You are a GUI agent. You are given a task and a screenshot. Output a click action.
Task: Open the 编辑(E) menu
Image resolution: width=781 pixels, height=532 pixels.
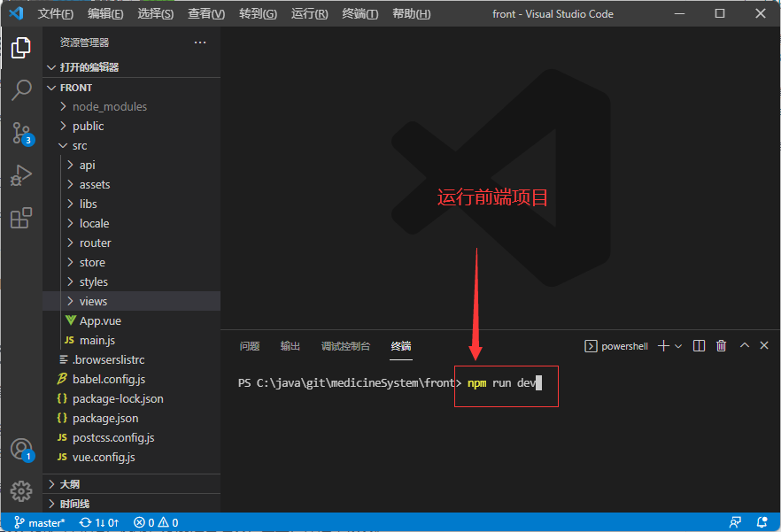(105, 14)
